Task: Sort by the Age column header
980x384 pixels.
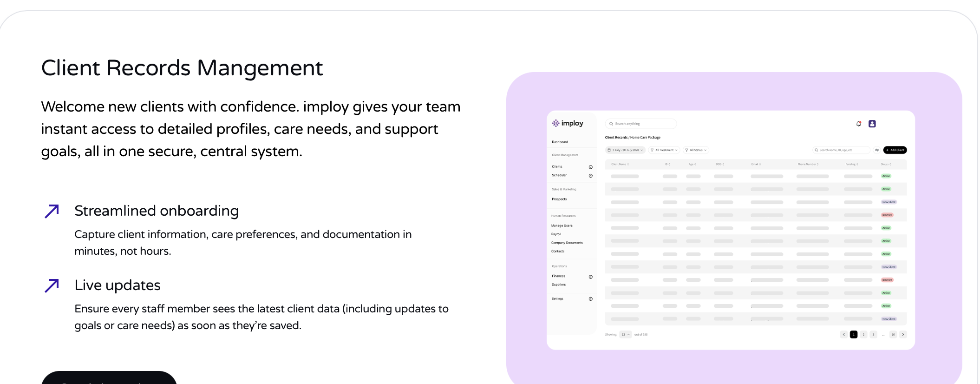Action: [x=693, y=164]
